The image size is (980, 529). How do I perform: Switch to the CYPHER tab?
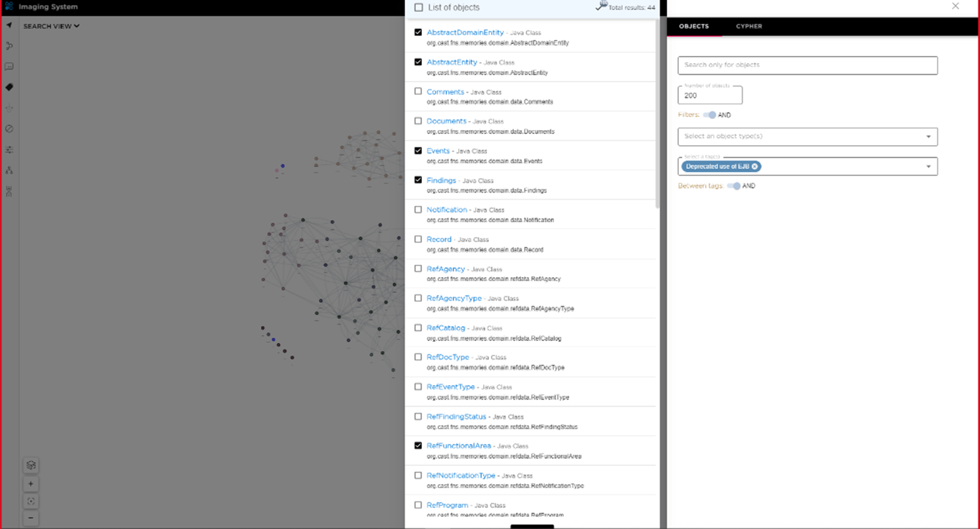pos(749,26)
